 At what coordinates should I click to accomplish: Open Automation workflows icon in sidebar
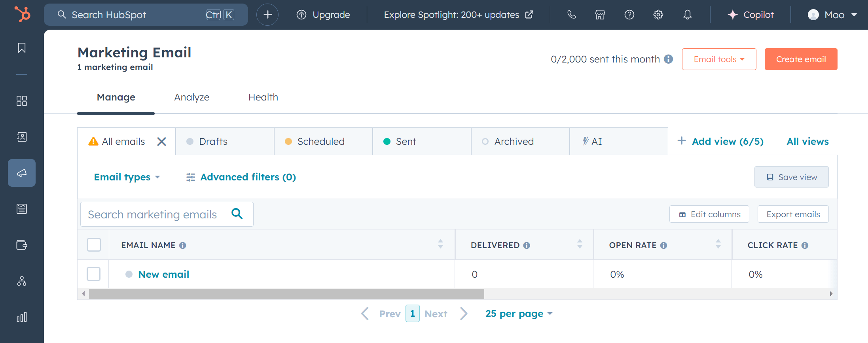point(22,281)
